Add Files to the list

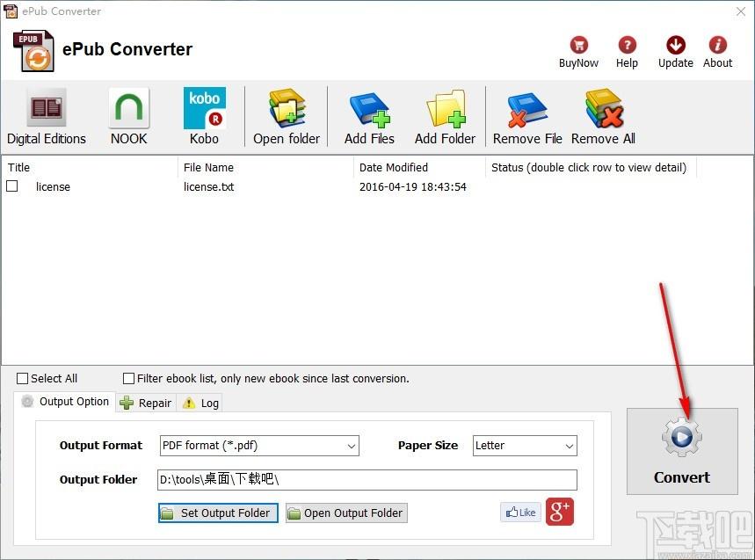tap(369, 117)
